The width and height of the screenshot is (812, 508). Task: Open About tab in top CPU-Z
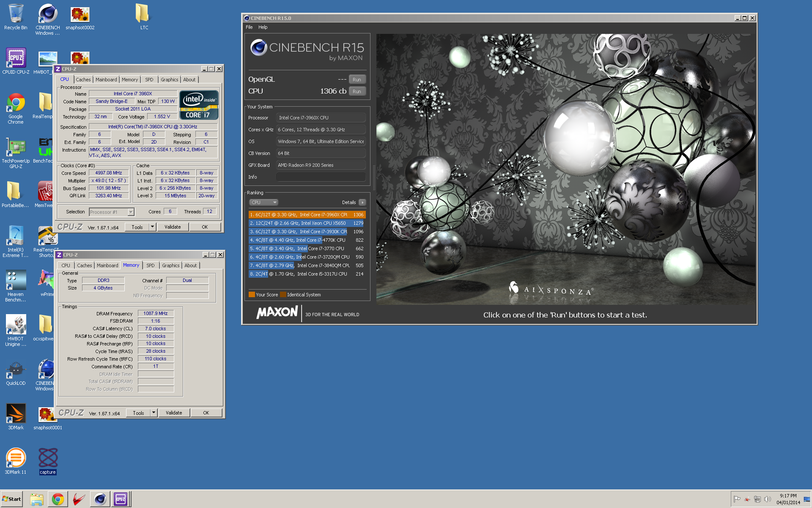pos(189,80)
